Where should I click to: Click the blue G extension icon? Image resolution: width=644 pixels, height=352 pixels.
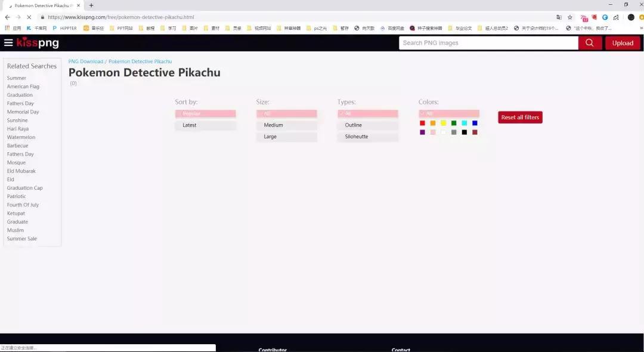605,17
